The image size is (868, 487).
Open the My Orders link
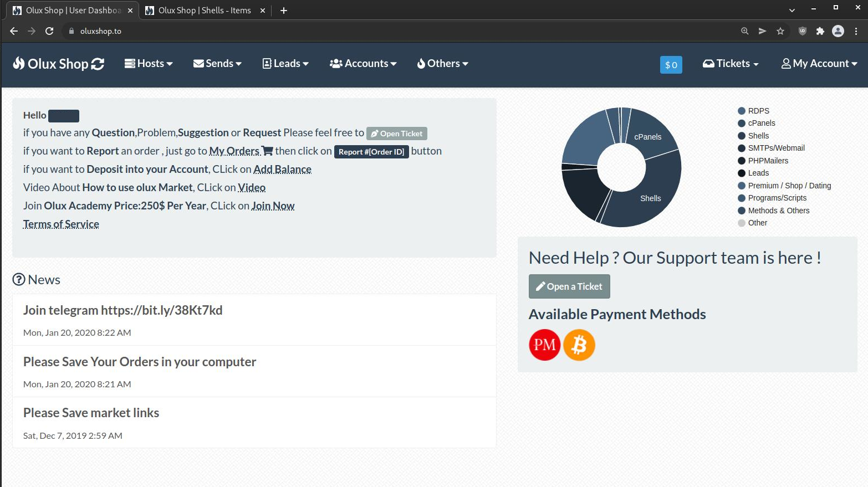pyautogui.click(x=234, y=151)
